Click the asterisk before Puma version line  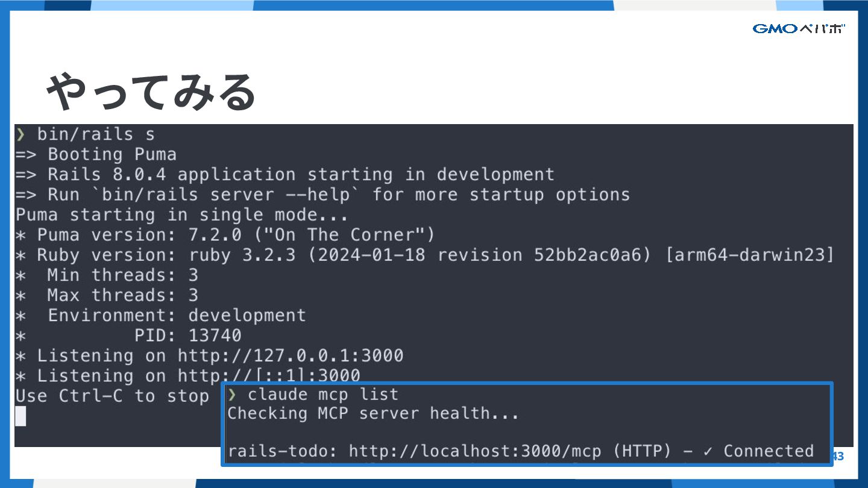pyautogui.click(x=20, y=235)
